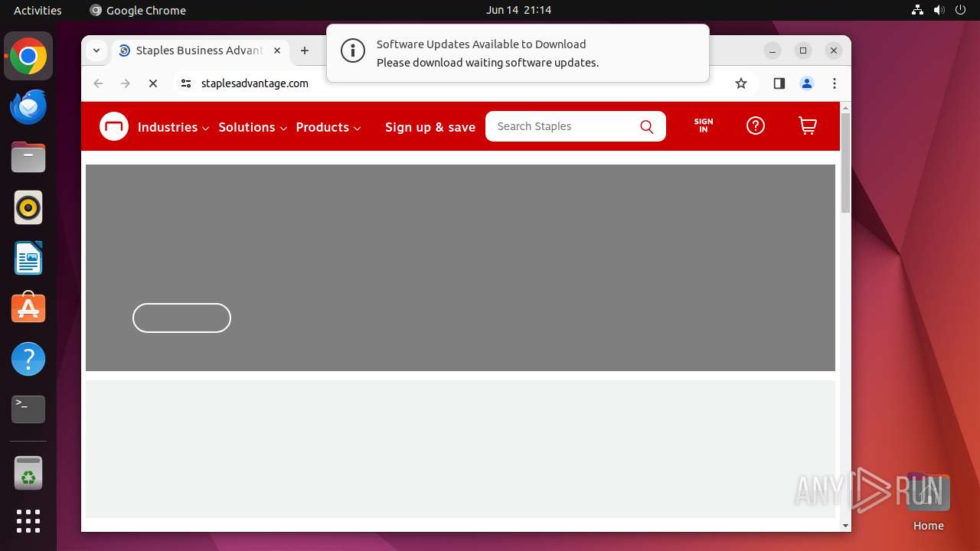Screen dimensions: 980x551
Task: Open the help question mark icon
Action: 756,126
